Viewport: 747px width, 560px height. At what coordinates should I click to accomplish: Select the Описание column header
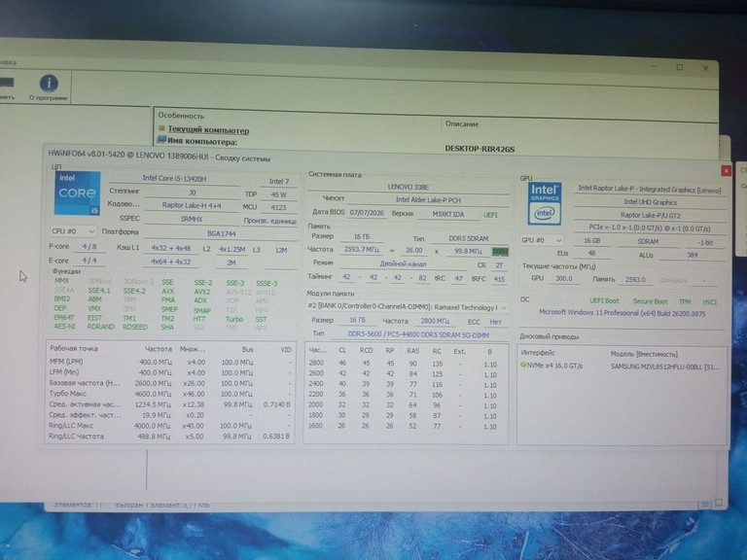pyautogui.click(x=462, y=123)
